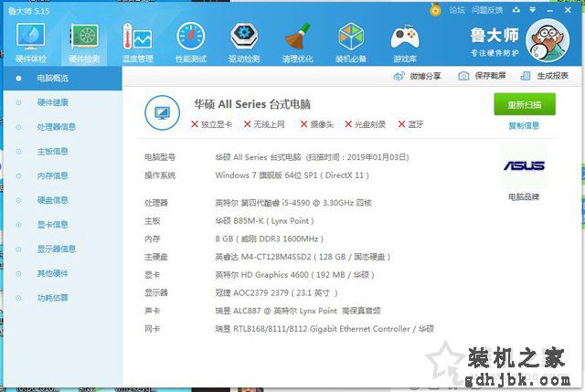Image resolution: width=585 pixels, height=392 pixels.
Task: Click the 光盘刻录 status indicator
Action: (366, 124)
